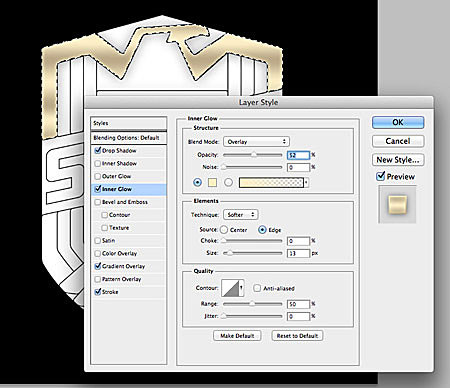Click the Inner Glow gradient bar

(271, 183)
